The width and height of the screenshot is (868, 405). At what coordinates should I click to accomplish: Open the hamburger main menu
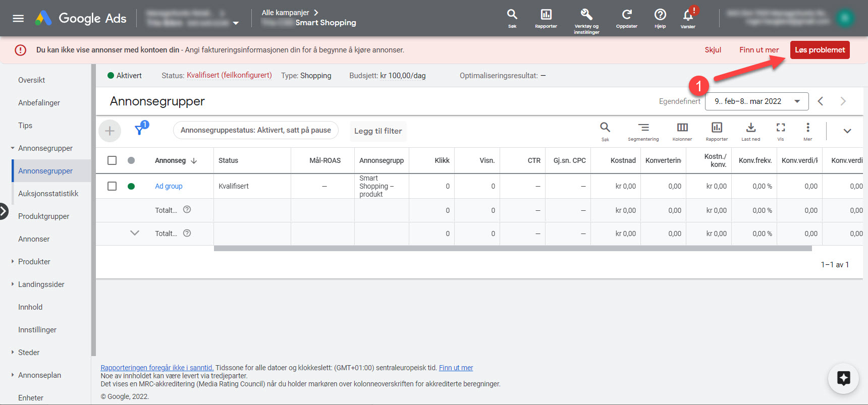(x=18, y=19)
